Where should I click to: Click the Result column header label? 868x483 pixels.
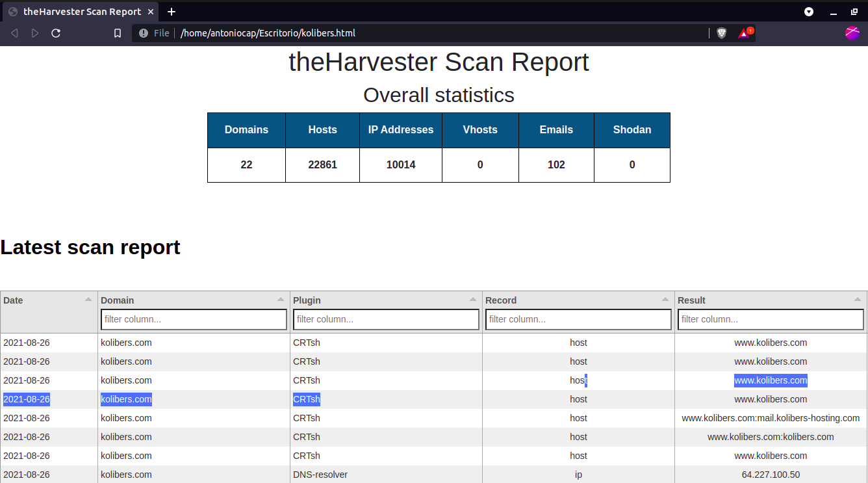(691, 300)
